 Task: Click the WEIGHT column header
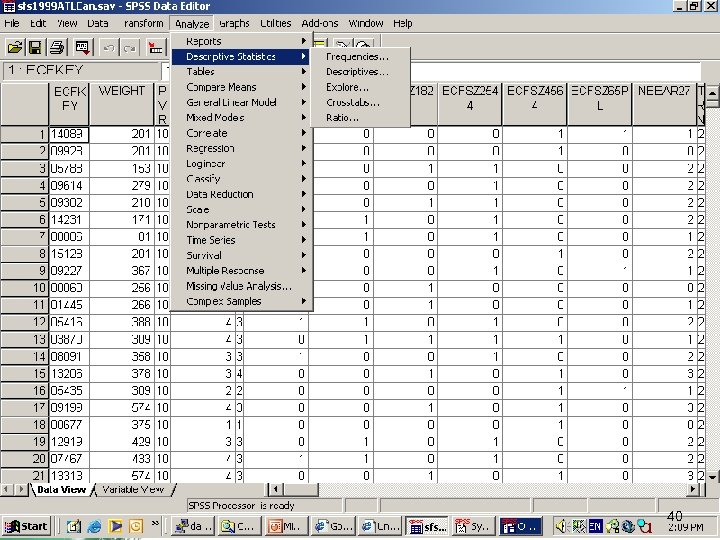click(x=122, y=104)
